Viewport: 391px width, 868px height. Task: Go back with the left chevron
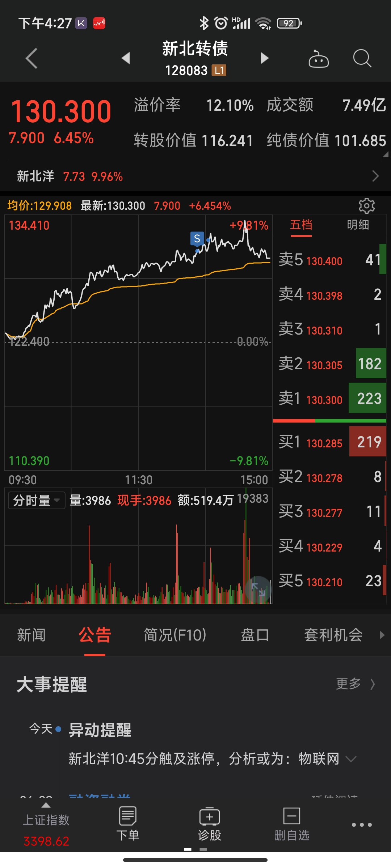click(31, 58)
